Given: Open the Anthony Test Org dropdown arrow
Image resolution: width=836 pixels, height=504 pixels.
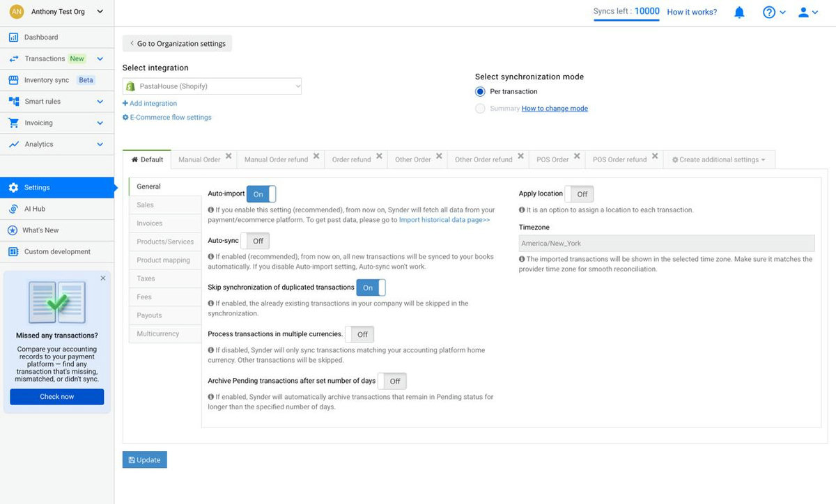Looking at the screenshot, I should click(100, 12).
